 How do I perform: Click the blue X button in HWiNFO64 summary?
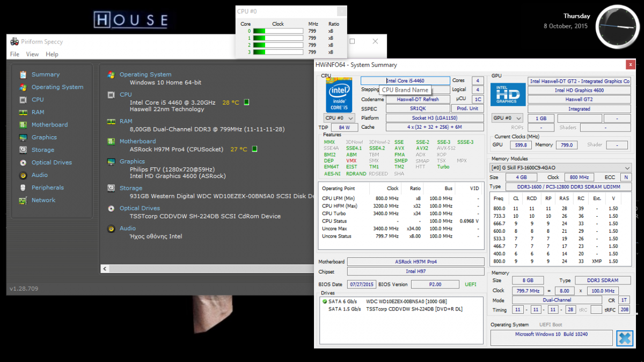click(624, 338)
